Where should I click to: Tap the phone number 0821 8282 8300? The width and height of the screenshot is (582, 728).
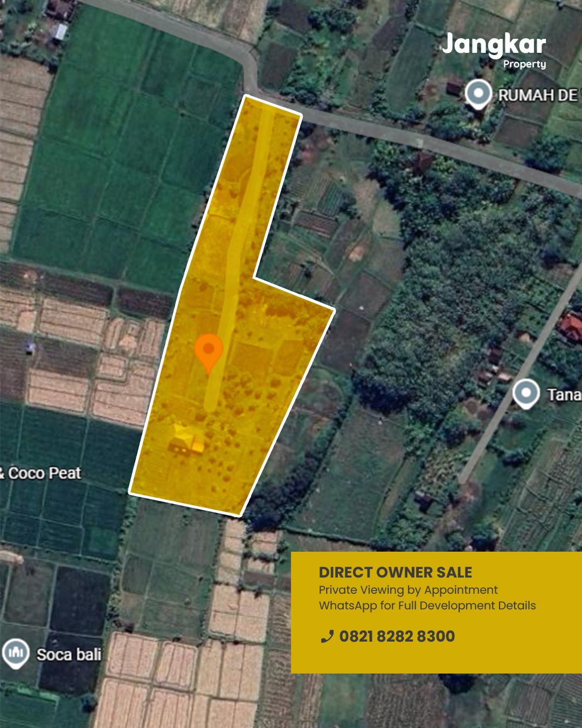(397, 636)
